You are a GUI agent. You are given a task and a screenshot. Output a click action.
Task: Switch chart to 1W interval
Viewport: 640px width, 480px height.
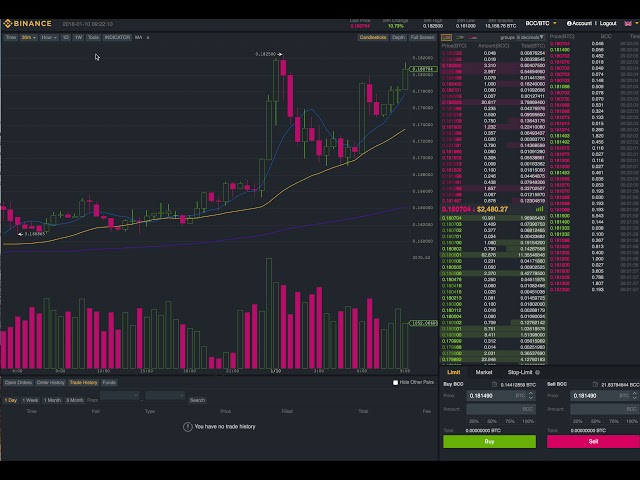tap(78, 38)
